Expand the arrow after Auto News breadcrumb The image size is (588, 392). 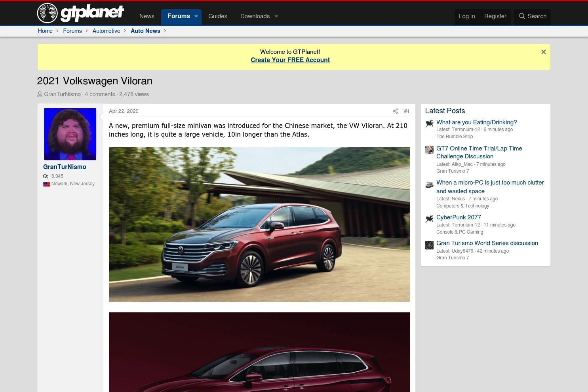[165, 31]
